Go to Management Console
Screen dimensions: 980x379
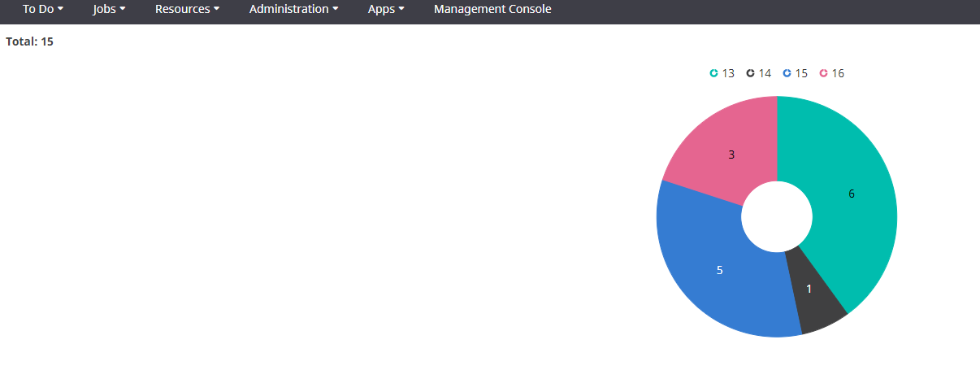492,10
